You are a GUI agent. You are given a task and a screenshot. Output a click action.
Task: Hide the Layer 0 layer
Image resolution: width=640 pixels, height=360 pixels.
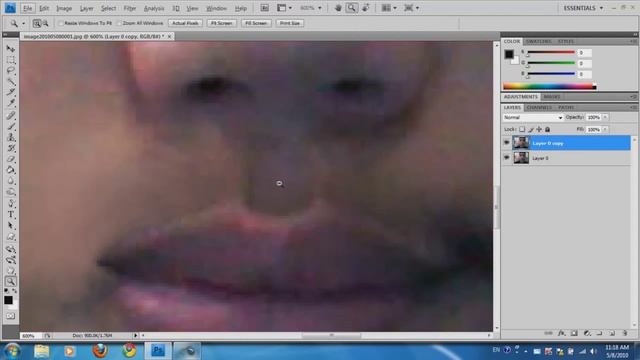pos(507,158)
